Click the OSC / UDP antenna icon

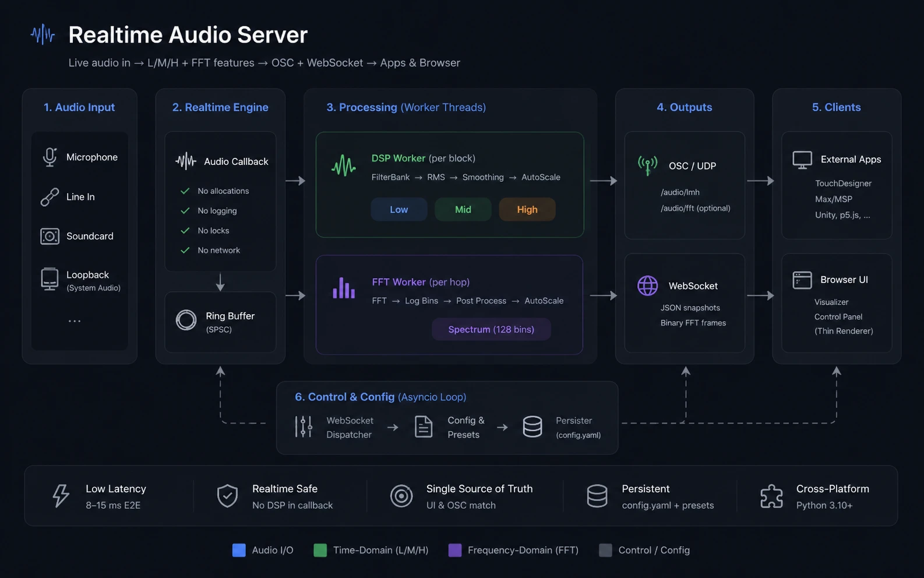(647, 165)
